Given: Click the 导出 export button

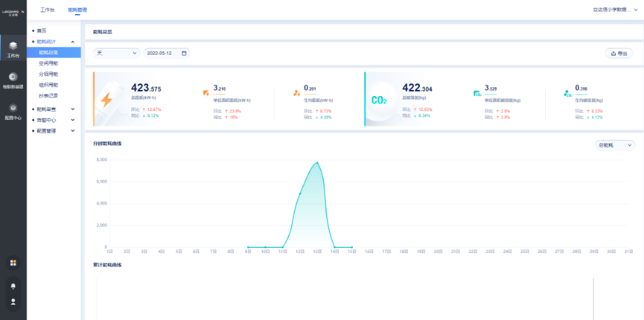Looking at the screenshot, I should (x=619, y=54).
